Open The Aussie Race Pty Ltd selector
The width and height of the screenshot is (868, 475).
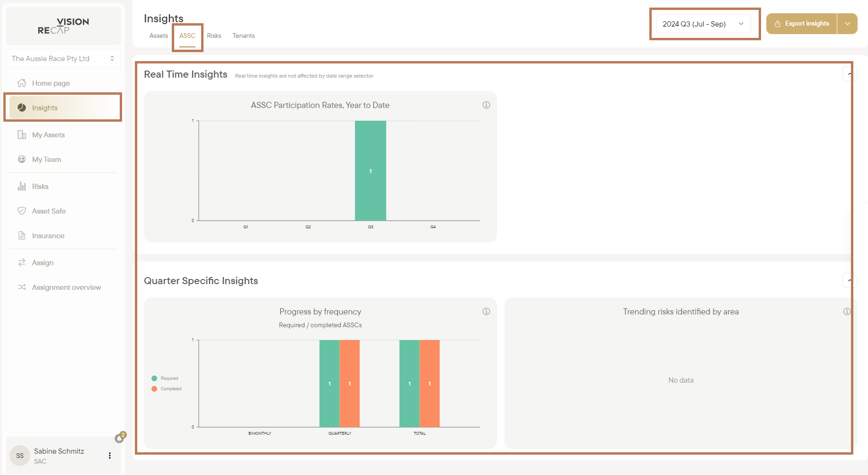pyautogui.click(x=63, y=58)
